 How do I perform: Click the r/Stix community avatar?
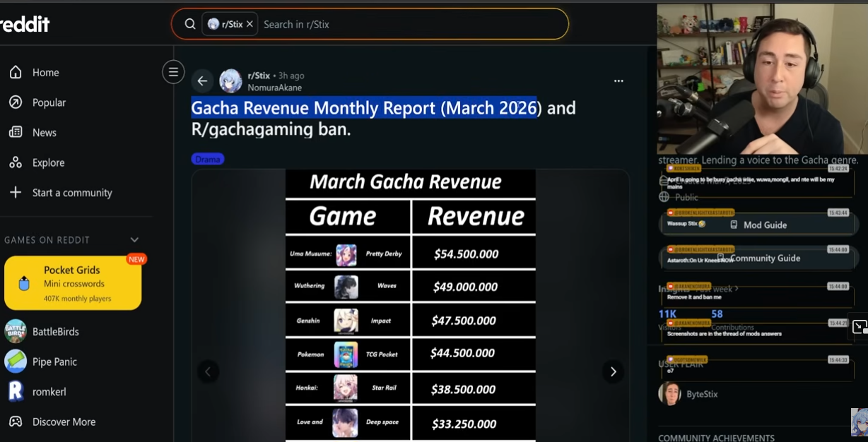(x=230, y=81)
